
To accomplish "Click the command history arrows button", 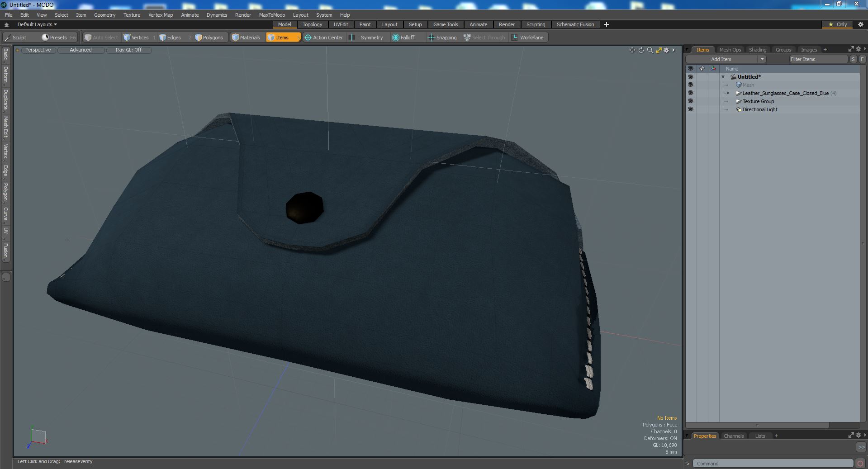I will (x=861, y=447).
